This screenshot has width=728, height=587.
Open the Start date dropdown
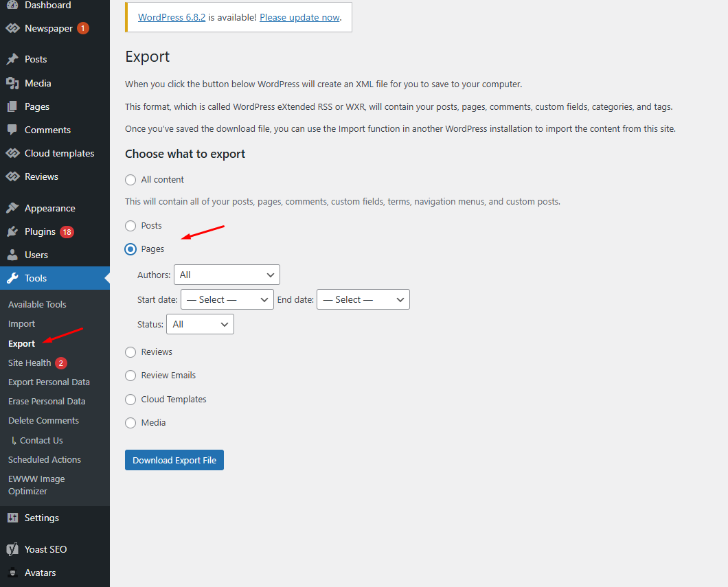[227, 299]
